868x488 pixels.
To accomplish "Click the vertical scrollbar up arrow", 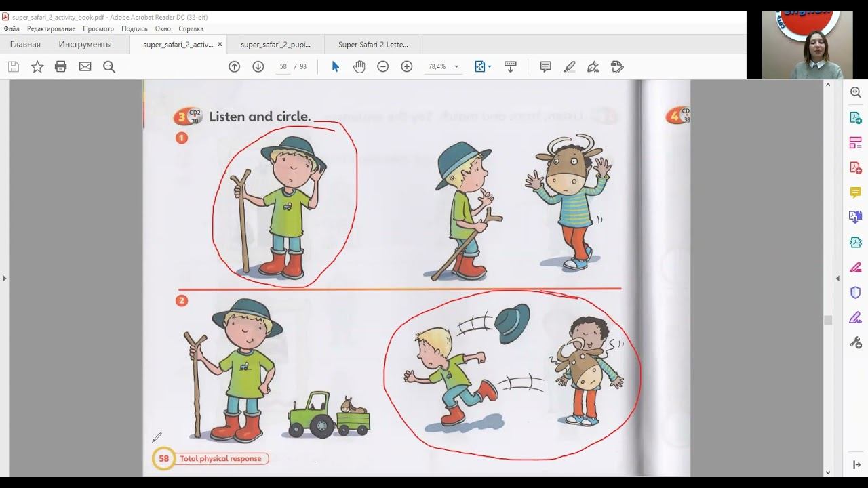I will pos(828,85).
